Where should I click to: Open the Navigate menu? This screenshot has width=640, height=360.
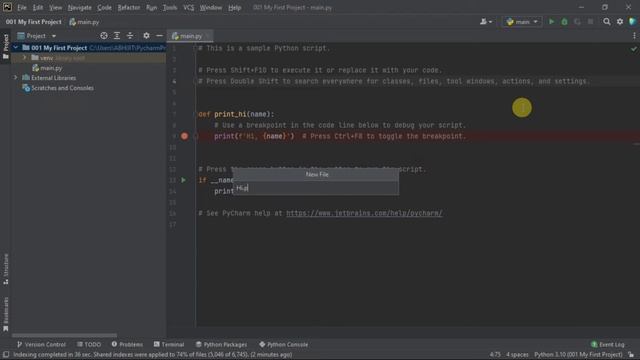pyautogui.click(x=80, y=7)
